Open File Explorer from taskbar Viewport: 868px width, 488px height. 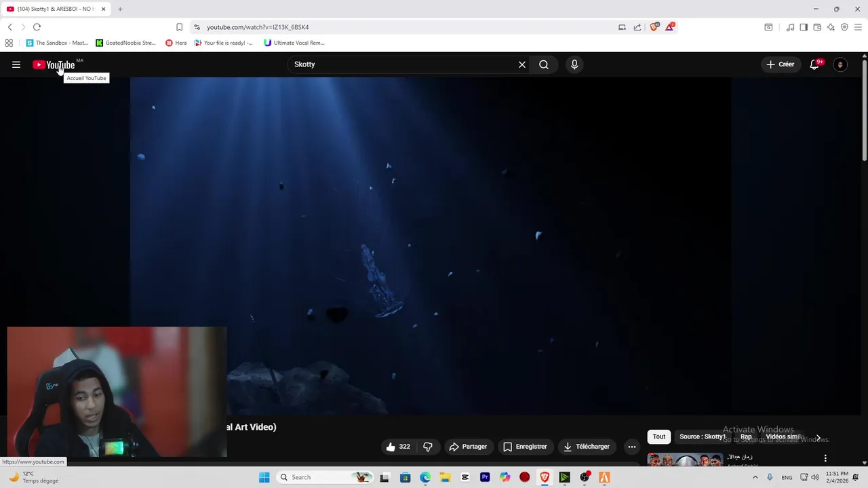tap(445, 477)
